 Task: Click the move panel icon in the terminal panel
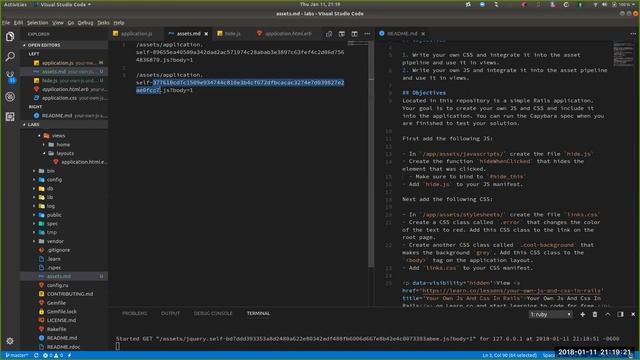pyautogui.click(x=620, y=314)
